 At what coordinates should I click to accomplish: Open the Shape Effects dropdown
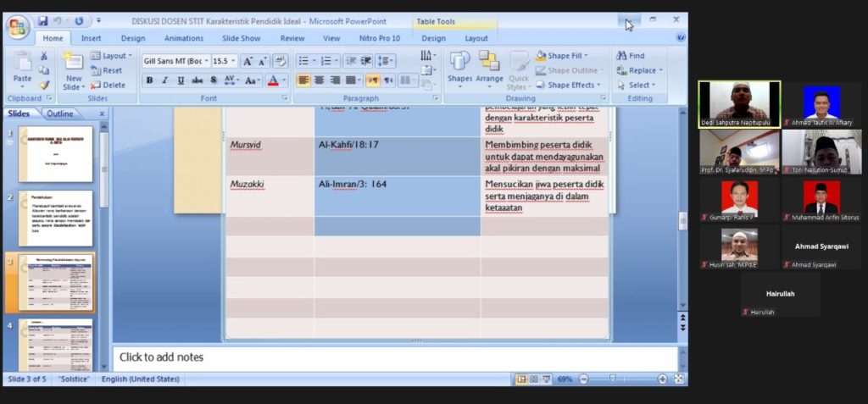coord(567,85)
